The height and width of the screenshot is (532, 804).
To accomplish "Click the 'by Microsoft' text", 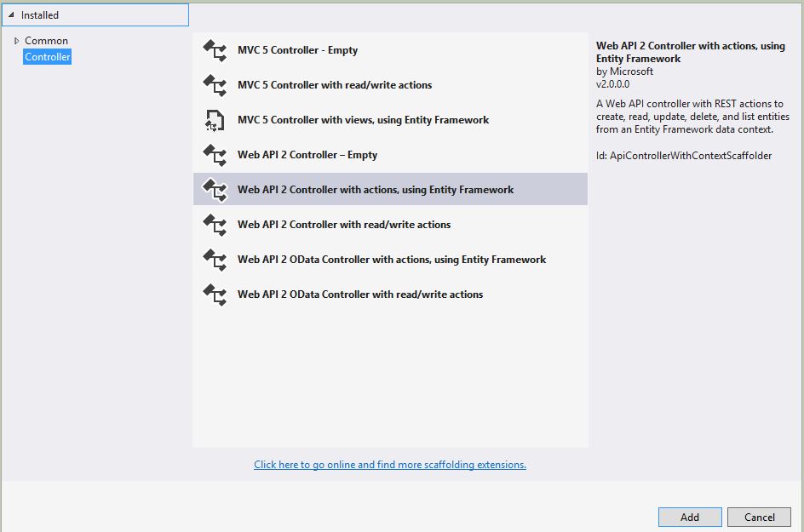I will point(624,72).
